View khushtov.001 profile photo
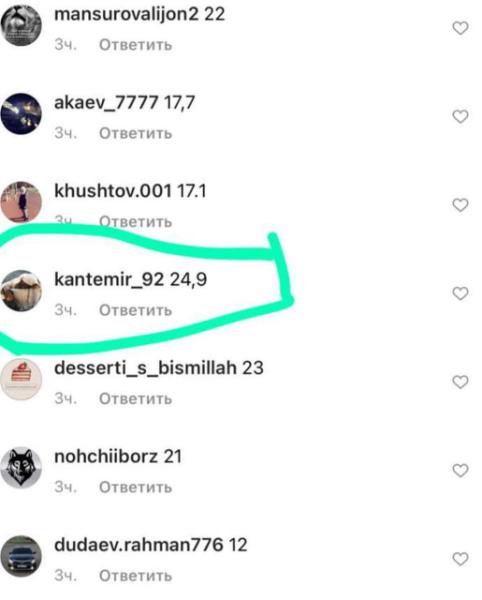 [21, 202]
